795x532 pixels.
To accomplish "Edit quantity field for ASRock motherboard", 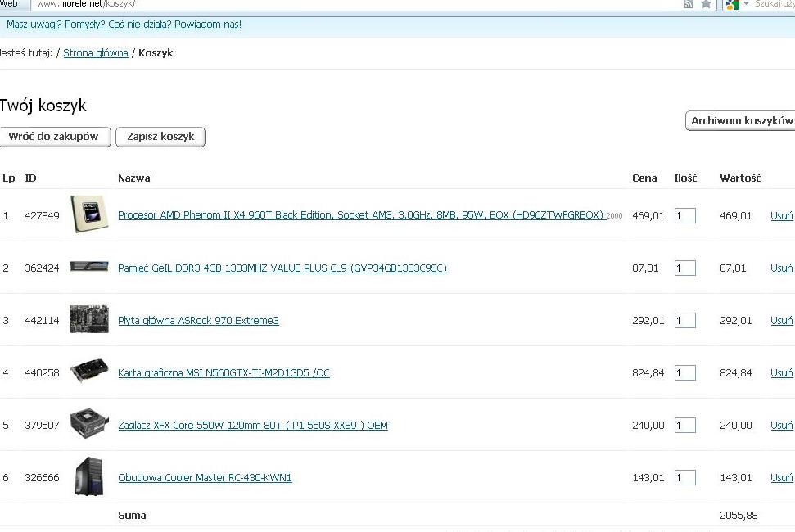I will (684, 320).
